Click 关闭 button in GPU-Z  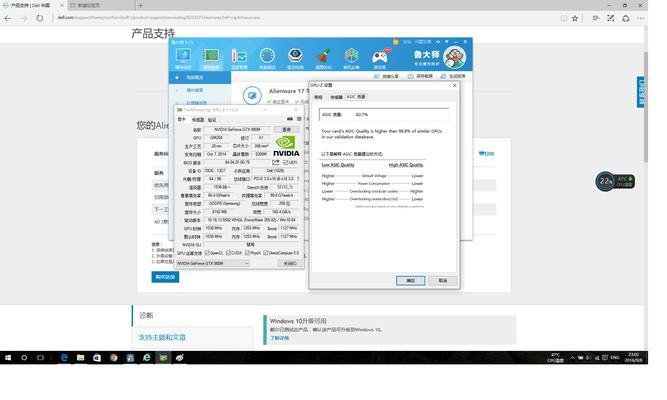click(290, 263)
